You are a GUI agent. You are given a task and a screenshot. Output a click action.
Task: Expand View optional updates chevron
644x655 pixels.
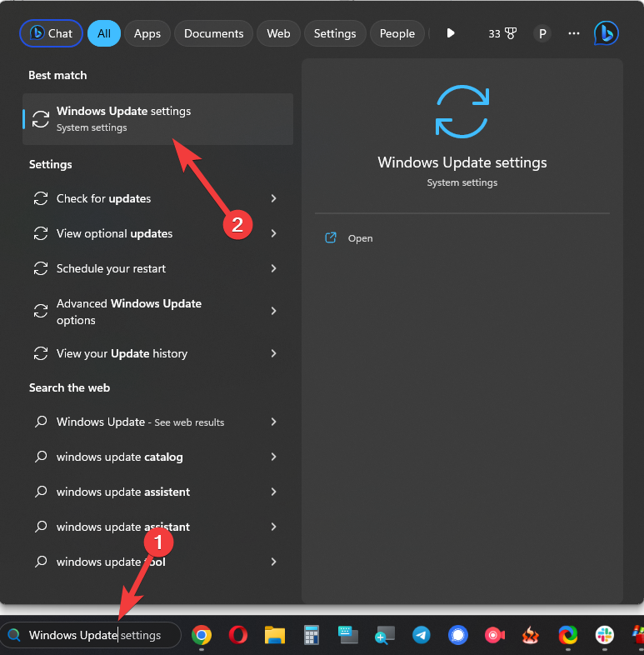coord(273,233)
